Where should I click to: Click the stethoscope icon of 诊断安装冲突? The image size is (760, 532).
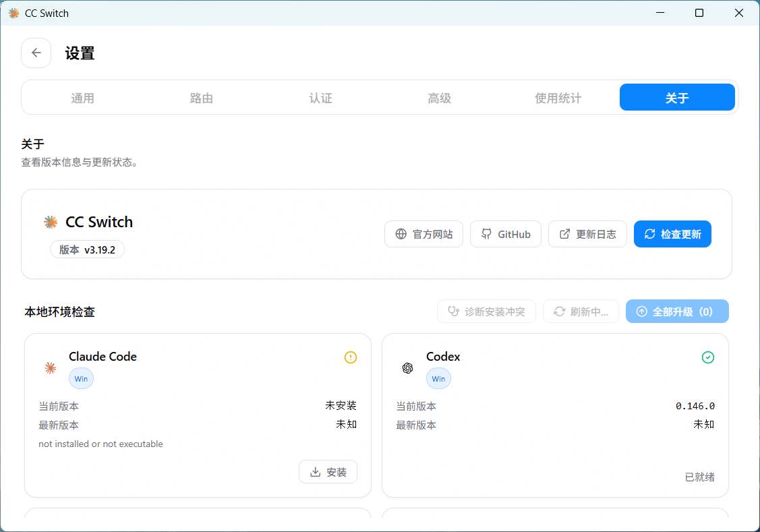pyautogui.click(x=453, y=312)
